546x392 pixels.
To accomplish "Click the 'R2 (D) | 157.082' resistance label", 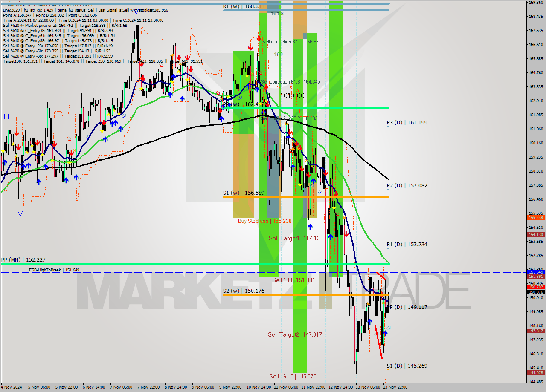I will point(407,186).
